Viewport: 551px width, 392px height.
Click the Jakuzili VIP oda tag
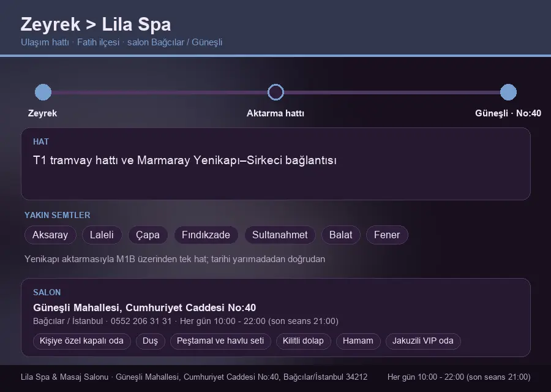coord(423,341)
